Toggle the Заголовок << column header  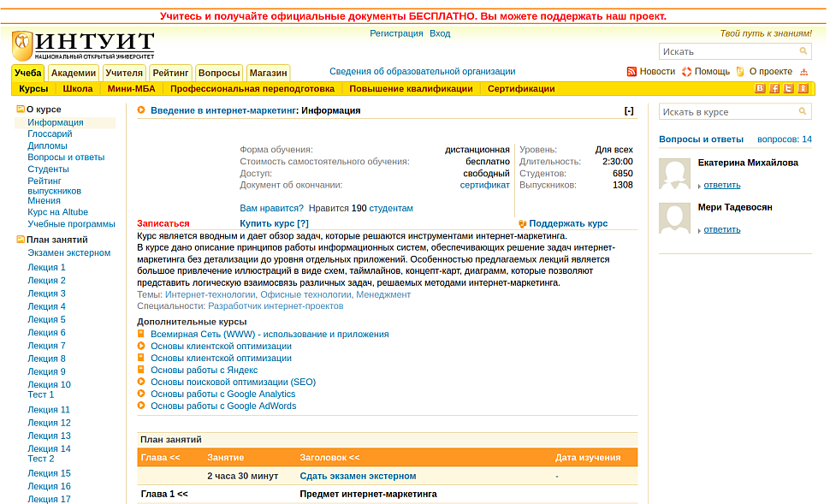click(x=329, y=458)
